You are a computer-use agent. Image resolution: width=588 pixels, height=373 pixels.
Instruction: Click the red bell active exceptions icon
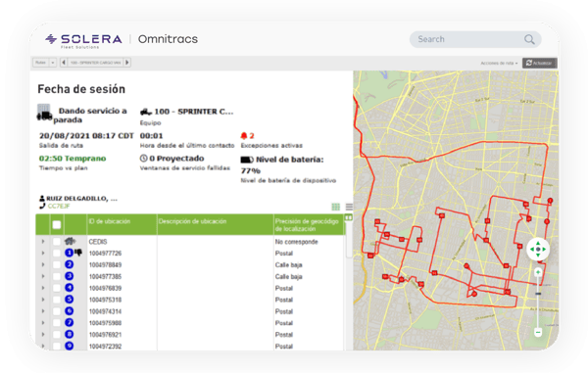(244, 135)
